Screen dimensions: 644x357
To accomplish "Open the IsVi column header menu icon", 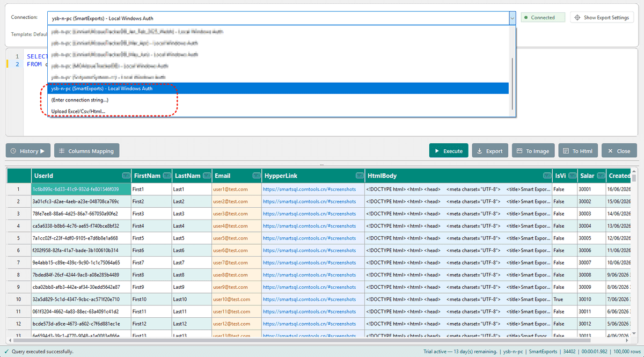I will click(572, 176).
